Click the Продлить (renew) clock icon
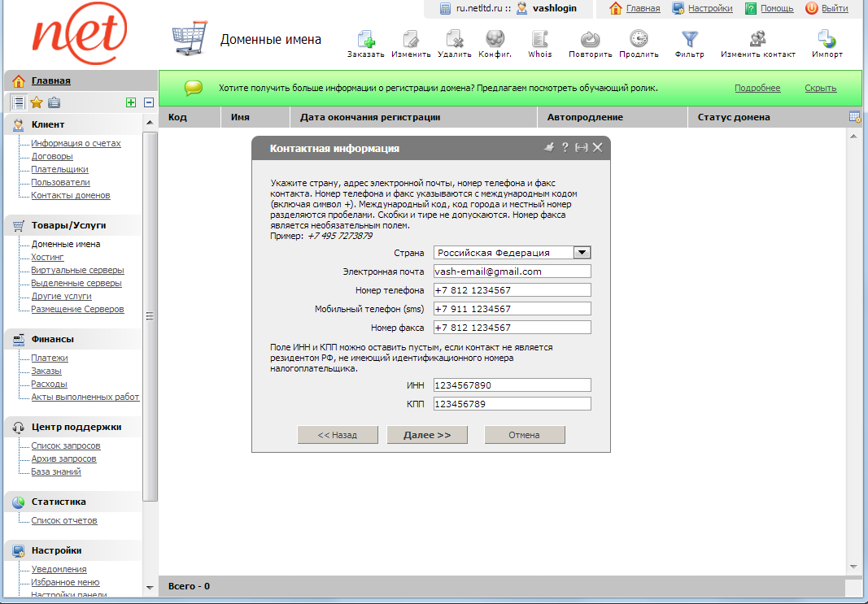Screen dimensions: 868x604 (639, 40)
